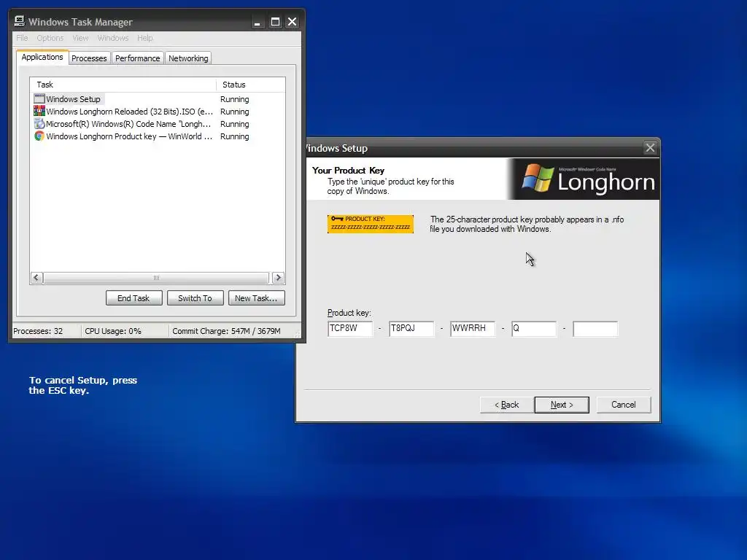Click the right arrow of the horizontal scrollbar
Image resolution: width=747 pixels, height=560 pixels.
278,278
